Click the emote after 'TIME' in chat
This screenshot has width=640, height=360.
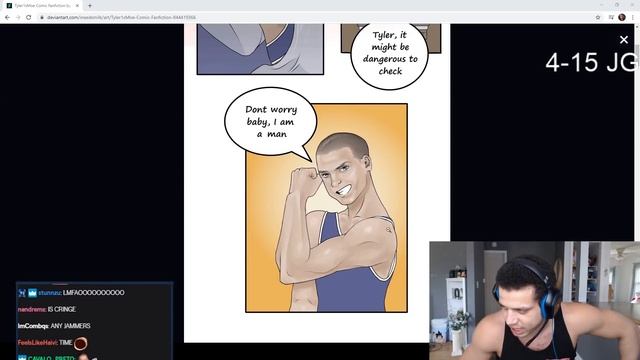80,343
